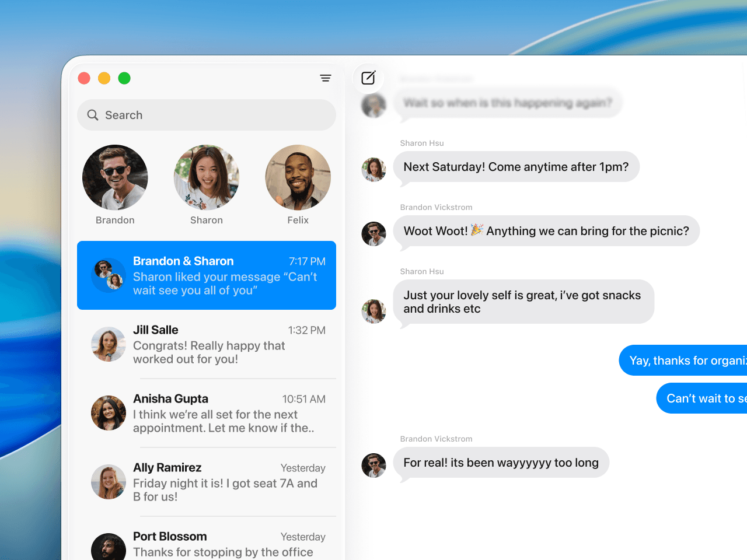
Task: Click Jill Salle's profile picture
Action: (109, 344)
